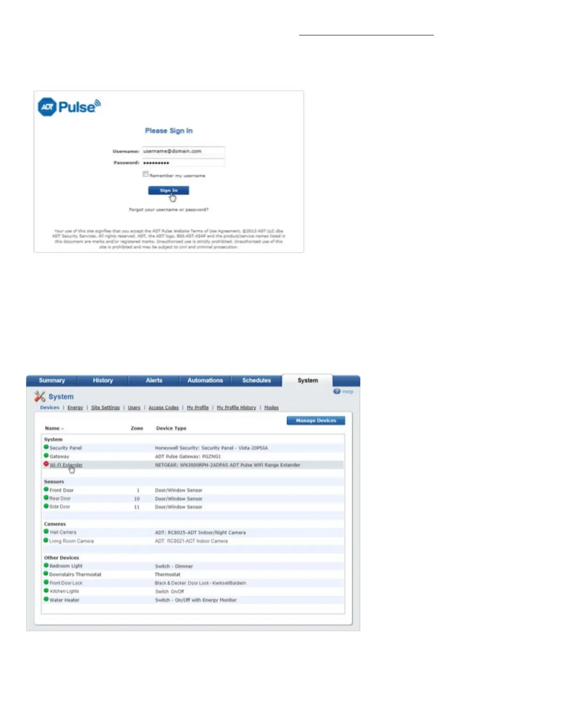
Task: Click Downstairs Thermostat status icon
Action: 46,574
